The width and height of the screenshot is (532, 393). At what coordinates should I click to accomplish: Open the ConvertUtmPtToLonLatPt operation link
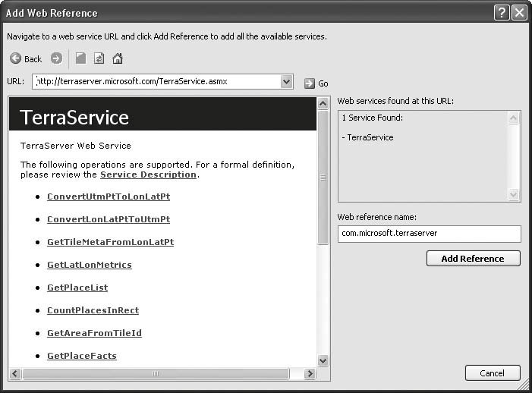click(x=109, y=196)
